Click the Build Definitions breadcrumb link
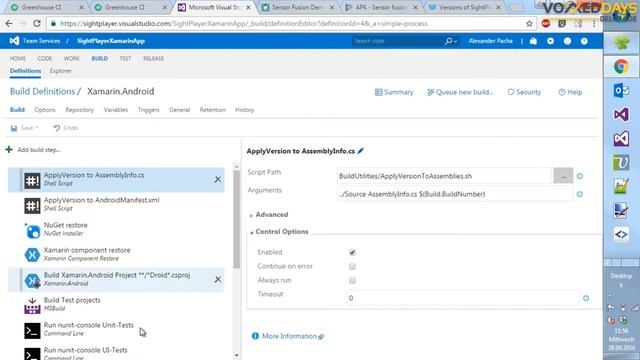640x360 pixels. [42, 91]
